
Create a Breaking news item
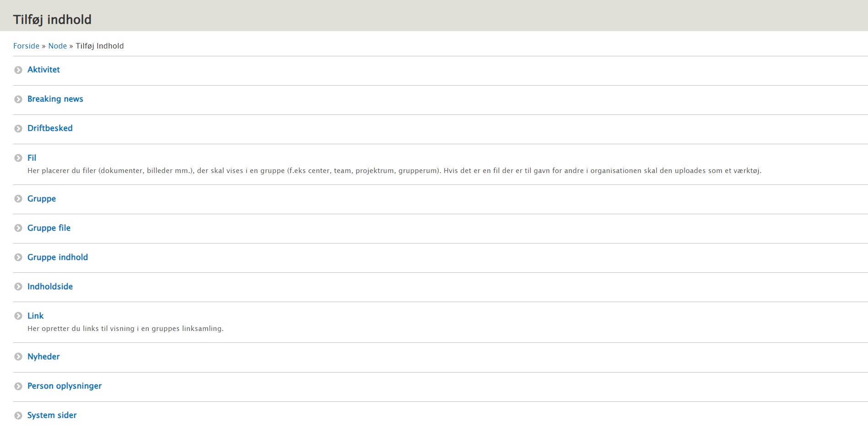click(55, 99)
